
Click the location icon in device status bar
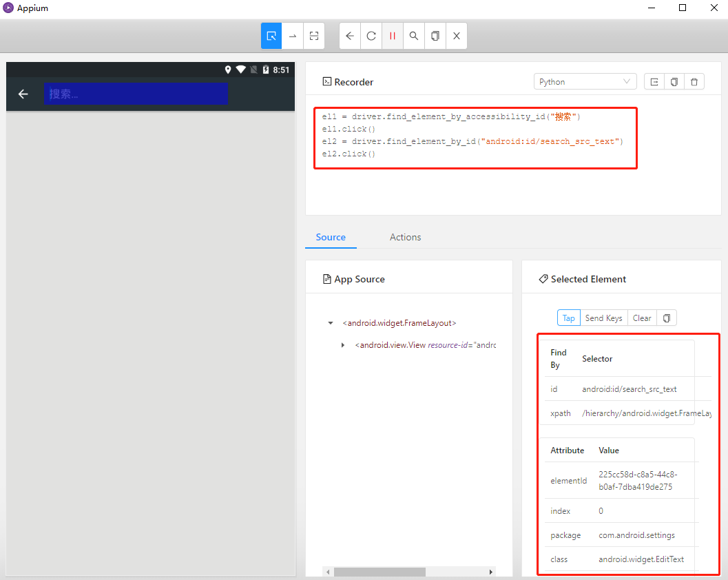[x=228, y=70]
